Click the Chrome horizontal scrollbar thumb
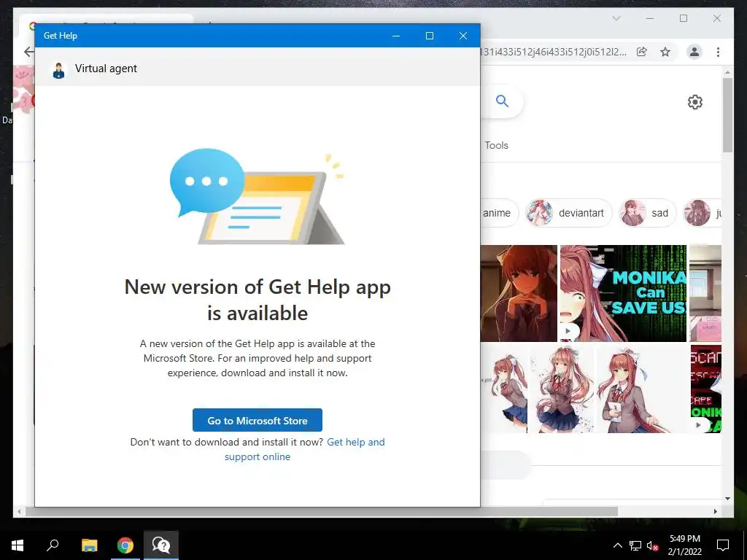The height and width of the screenshot is (560, 747). point(321,511)
